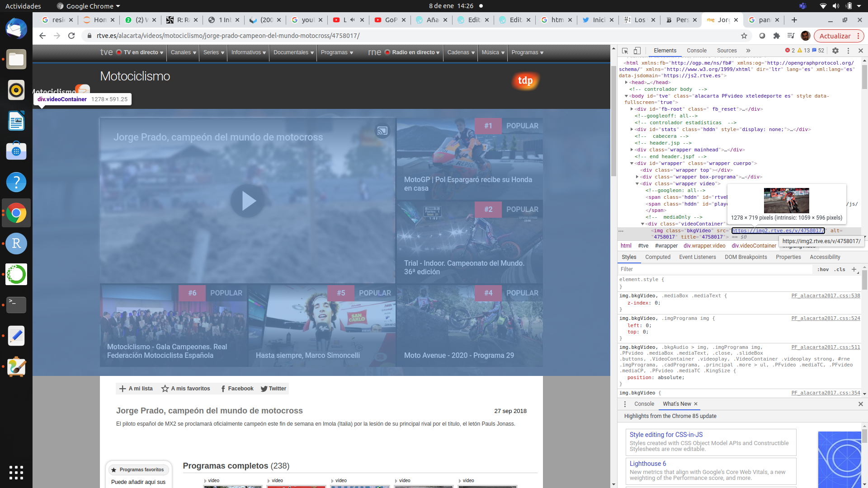This screenshot has height=488, width=868.
Task: Open drawer three-dot menu beside Console
Action: pos(625,404)
